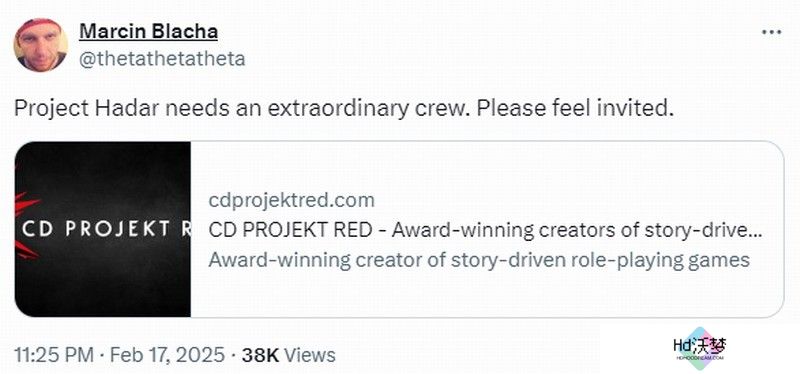Click the Marcin Blacha display name
800x374 pixels.
148,32
